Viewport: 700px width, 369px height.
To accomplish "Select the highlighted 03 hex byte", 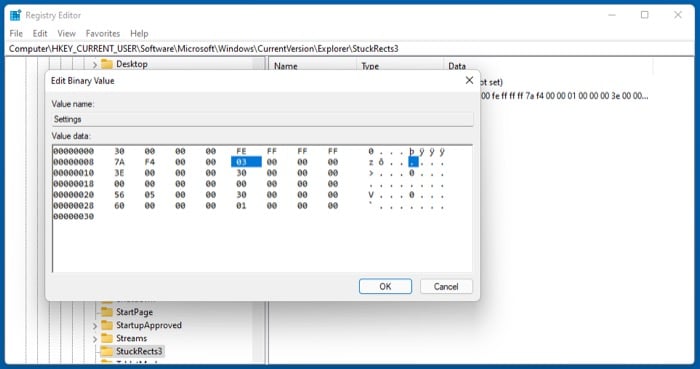I will [x=246, y=162].
